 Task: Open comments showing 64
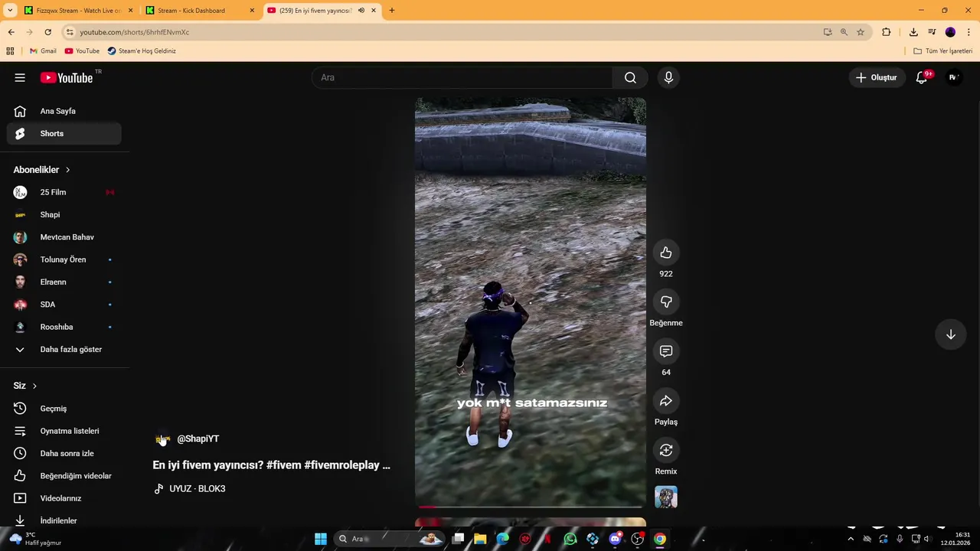pos(666,351)
